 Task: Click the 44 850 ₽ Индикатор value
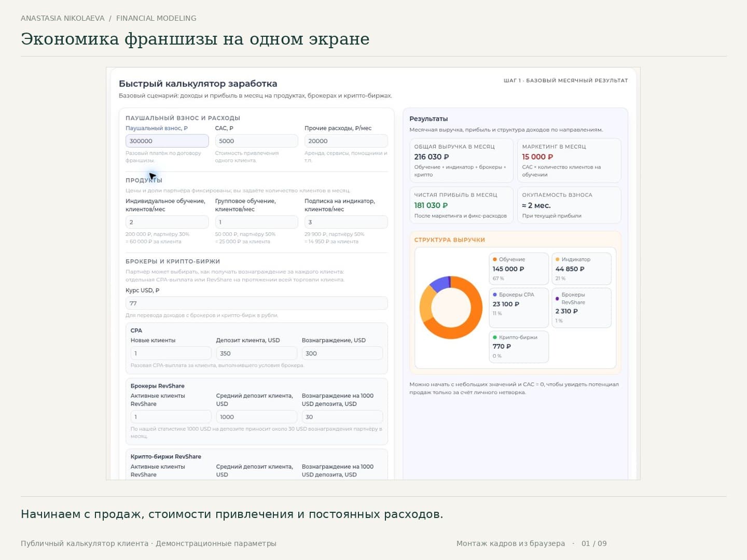point(570,269)
